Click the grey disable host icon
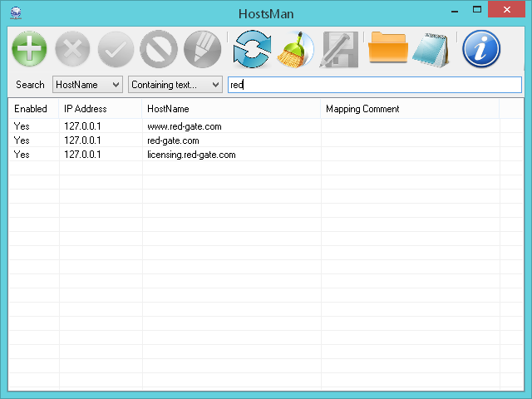 pyautogui.click(x=159, y=49)
